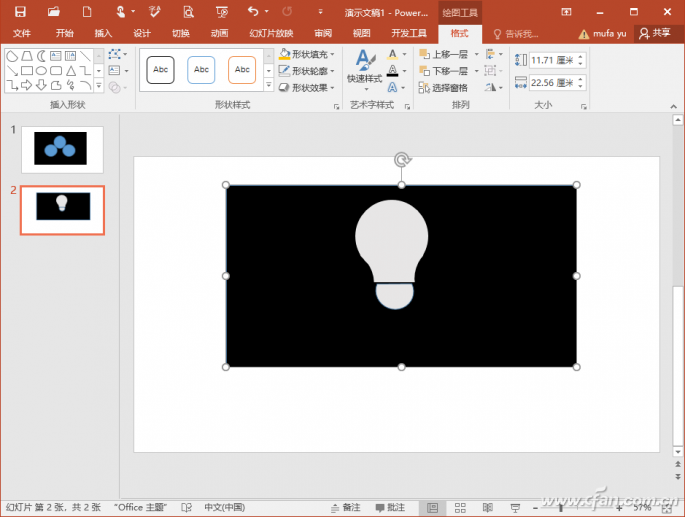Open the Home (开始) tab

tap(65, 33)
